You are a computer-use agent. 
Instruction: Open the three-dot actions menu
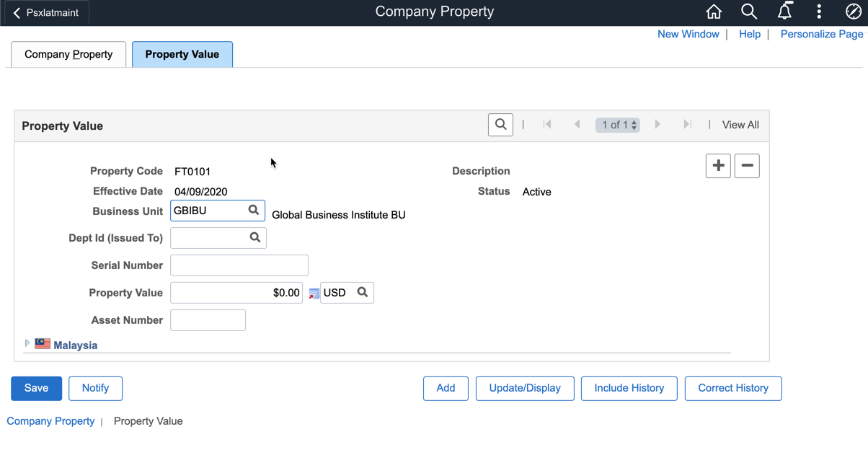click(x=819, y=12)
